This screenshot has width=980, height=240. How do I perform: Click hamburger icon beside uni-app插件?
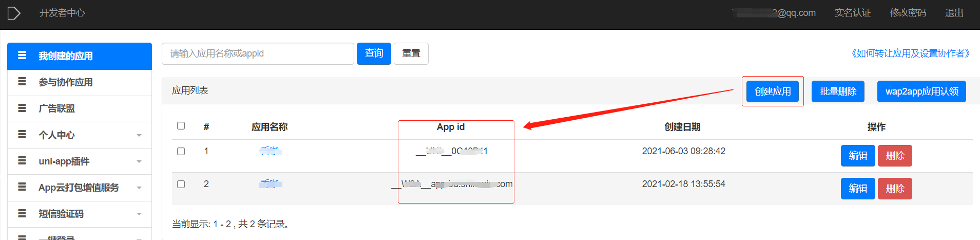[x=22, y=161]
